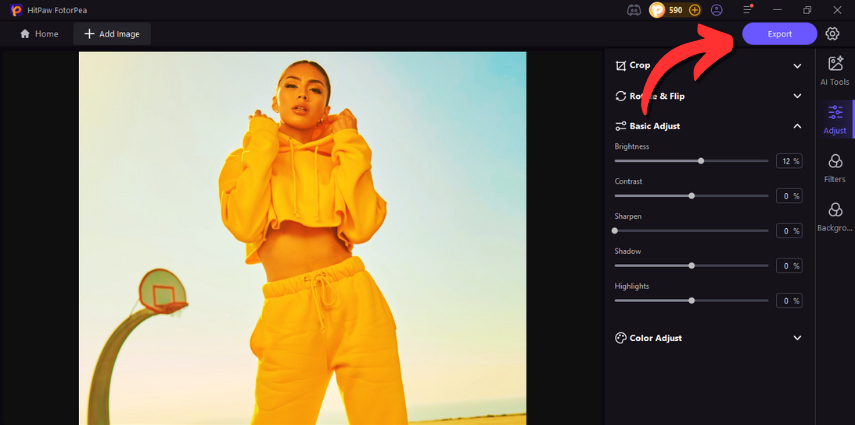Open the AI Tools sidebar panel
The width and height of the screenshot is (855, 425).
click(x=834, y=70)
